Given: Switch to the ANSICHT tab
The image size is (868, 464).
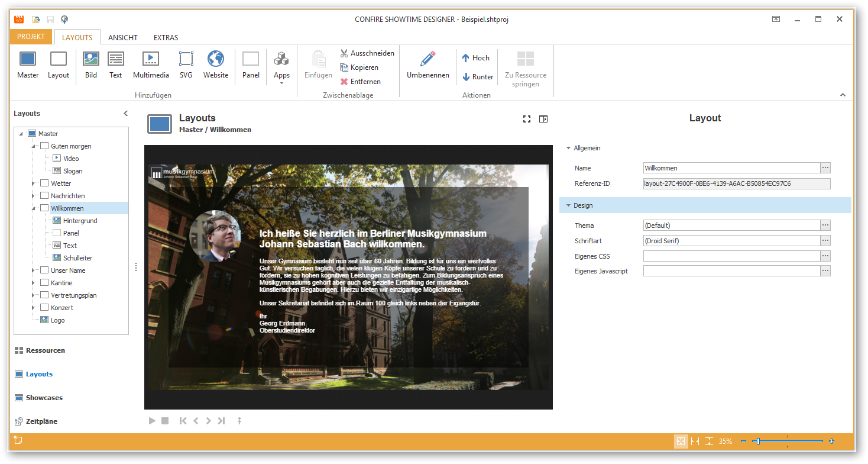Looking at the screenshot, I should pos(123,37).
